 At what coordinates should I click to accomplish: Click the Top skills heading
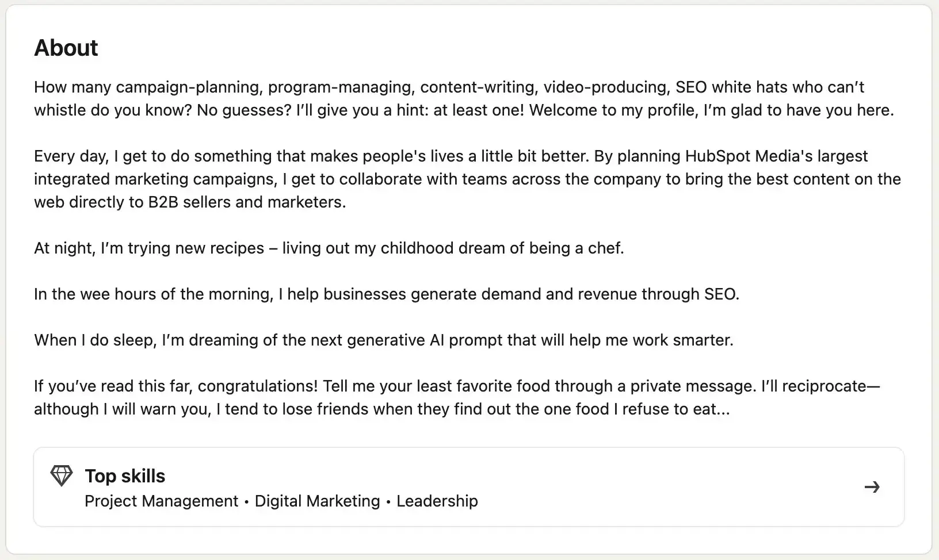coord(125,476)
